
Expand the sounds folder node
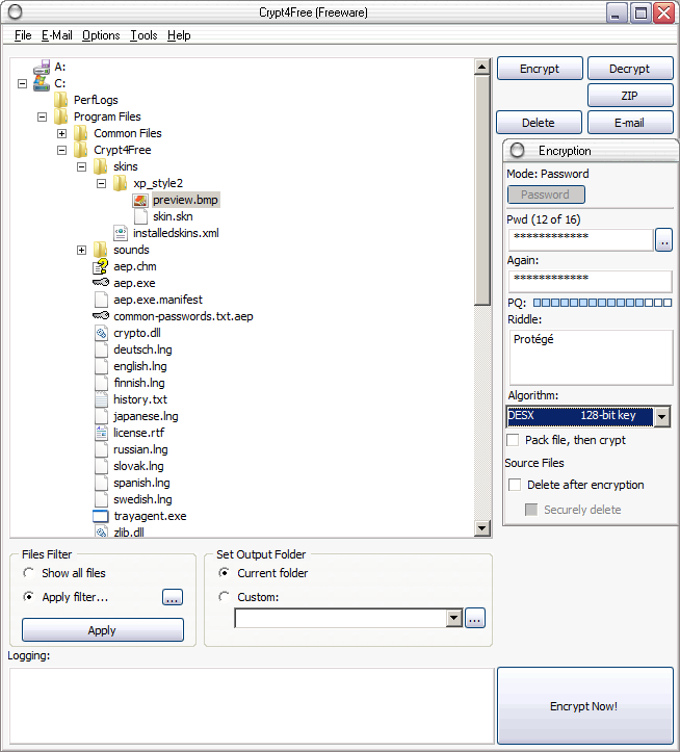pyautogui.click(x=82, y=250)
